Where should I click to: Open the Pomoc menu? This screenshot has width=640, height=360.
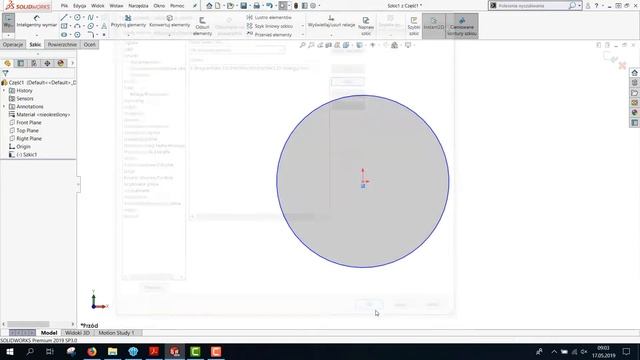point(177,6)
